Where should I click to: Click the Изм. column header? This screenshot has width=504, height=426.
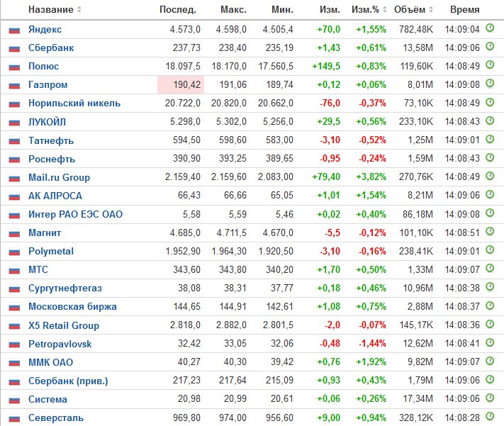coord(330,10)
